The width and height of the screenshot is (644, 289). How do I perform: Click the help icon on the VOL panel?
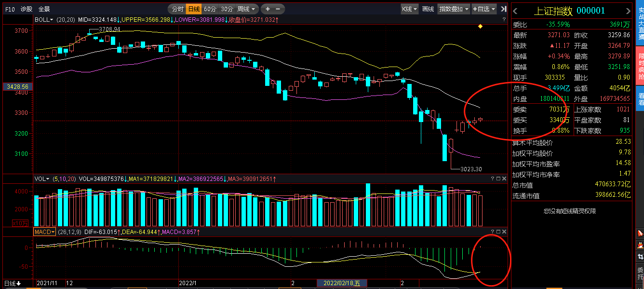click(492, 179)
